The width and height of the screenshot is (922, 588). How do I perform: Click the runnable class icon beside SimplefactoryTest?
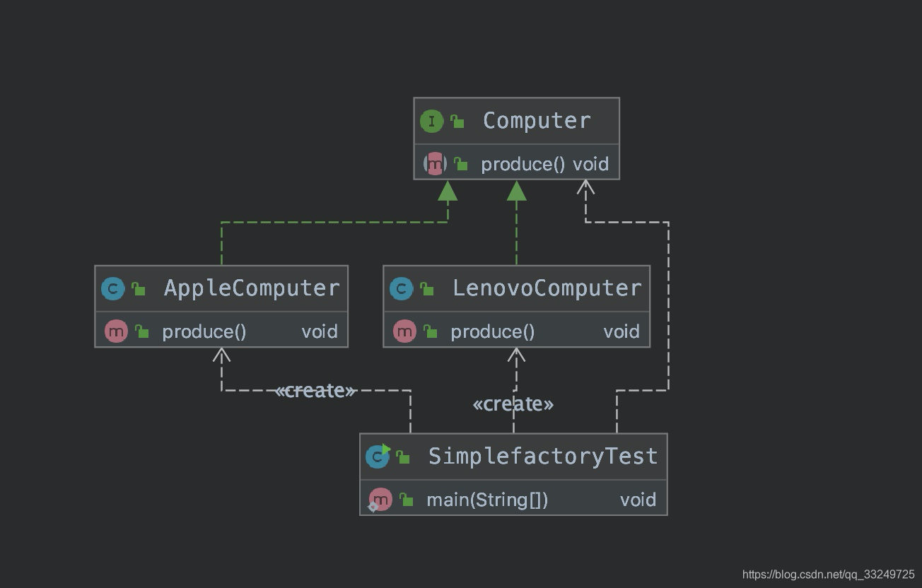click(x=378, y=457)
